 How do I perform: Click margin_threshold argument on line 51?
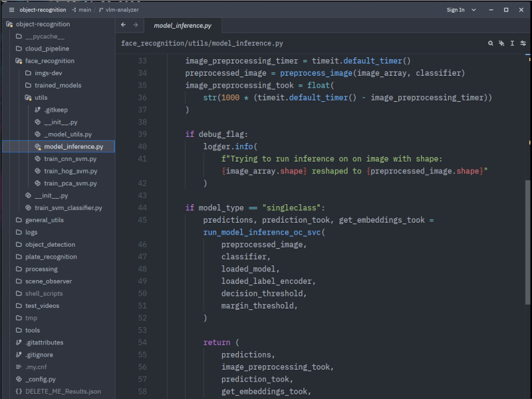[x=257, y=305]
